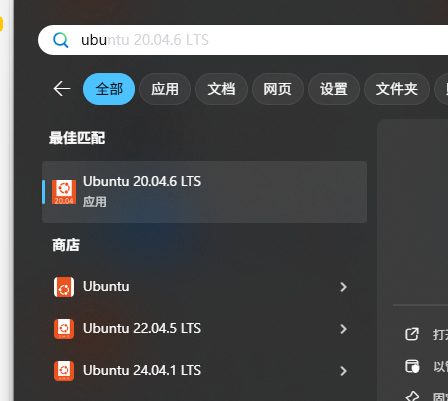Select Ubuntu 24.04.1 LTS store result
The width and height of the screenshot is (448, 401).
204,371
